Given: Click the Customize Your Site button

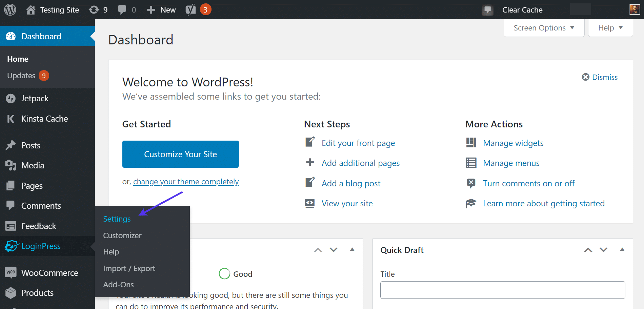Looking at the screenshot, I should pos(180,154).
